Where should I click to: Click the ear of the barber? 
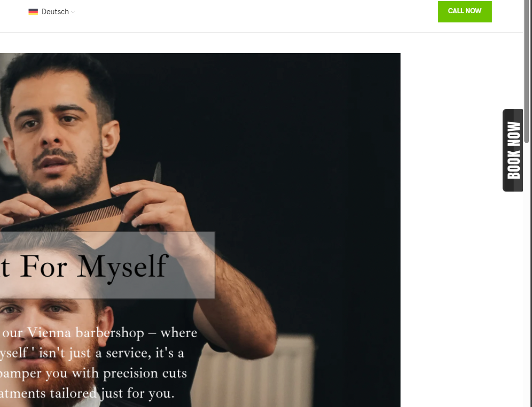pos(110,139)
